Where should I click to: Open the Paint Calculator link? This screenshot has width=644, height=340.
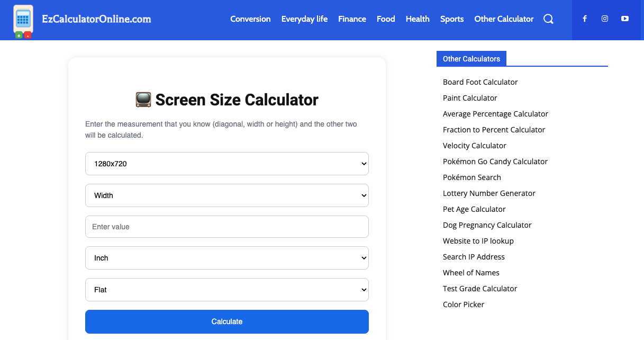[470, 97]
